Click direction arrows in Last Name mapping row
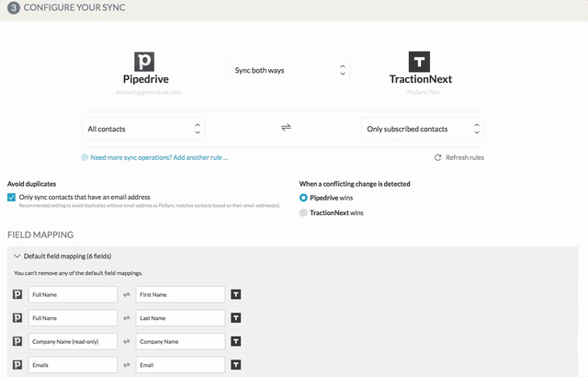 pos(127,318)
